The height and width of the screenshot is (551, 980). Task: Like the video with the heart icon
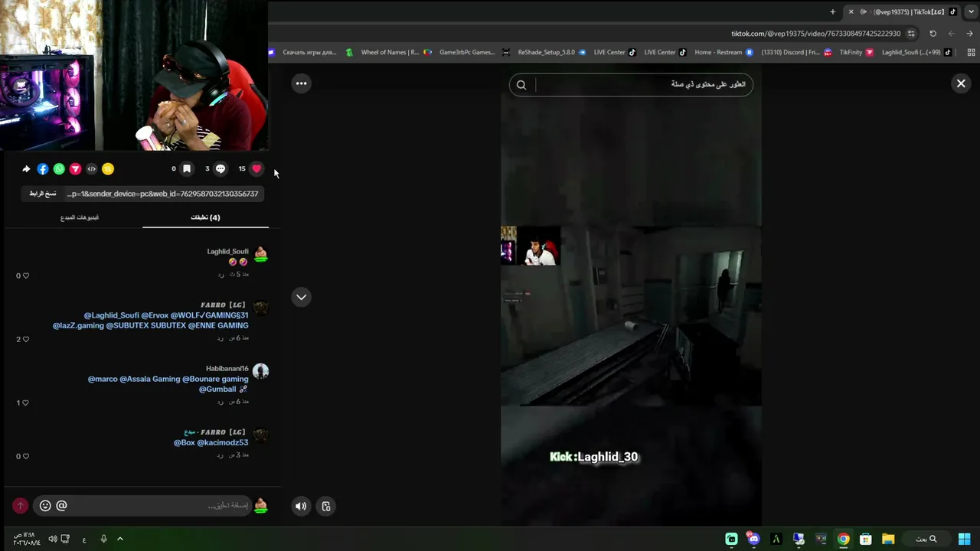tap(256, 169)
